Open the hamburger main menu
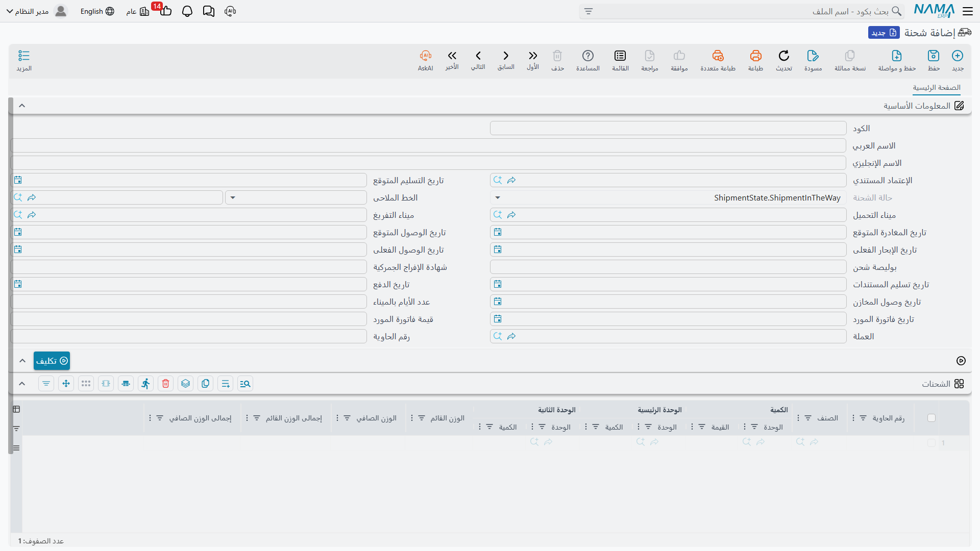This screenshot has width=980, height=551. [x=968, y=11]
